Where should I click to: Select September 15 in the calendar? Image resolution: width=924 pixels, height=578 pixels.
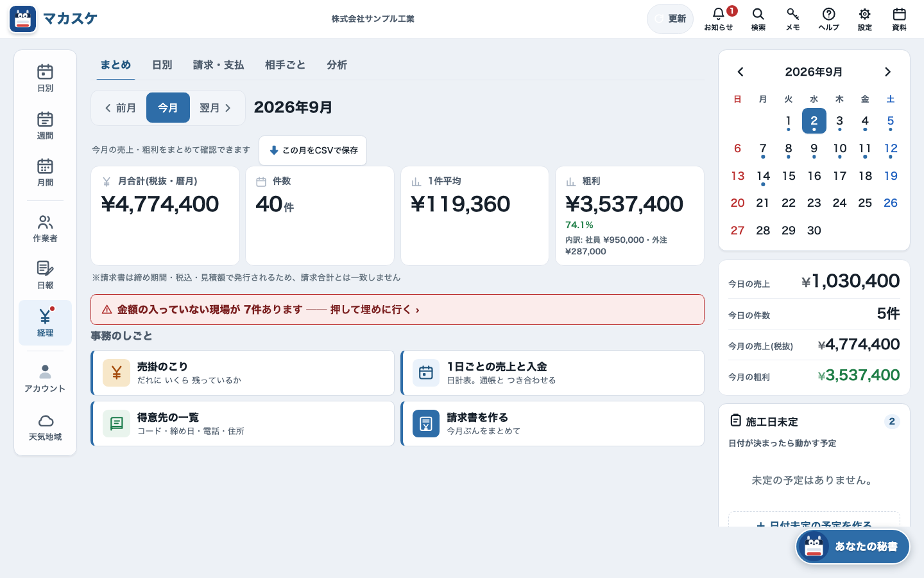(789, 176)
